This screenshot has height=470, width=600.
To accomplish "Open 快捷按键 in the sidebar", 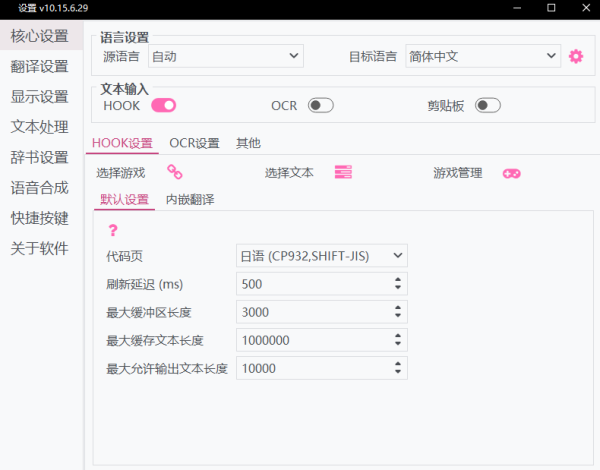I will [x=39, y=218].
